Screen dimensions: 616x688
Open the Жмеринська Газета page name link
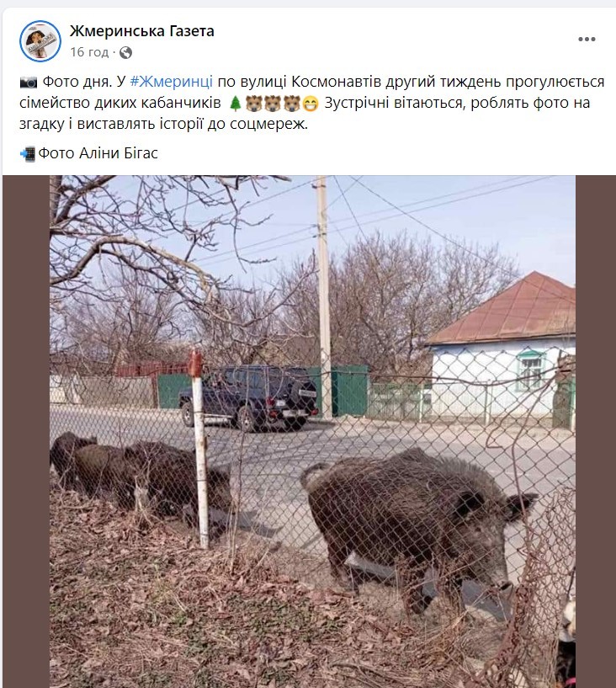click(142, 31)
